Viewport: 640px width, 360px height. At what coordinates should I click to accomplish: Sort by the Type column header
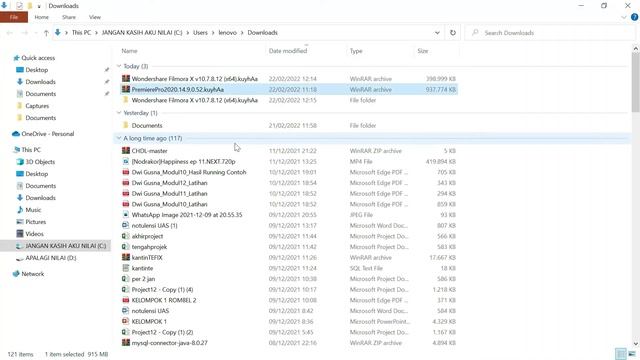pyautogui.click(x=356, y=51)
